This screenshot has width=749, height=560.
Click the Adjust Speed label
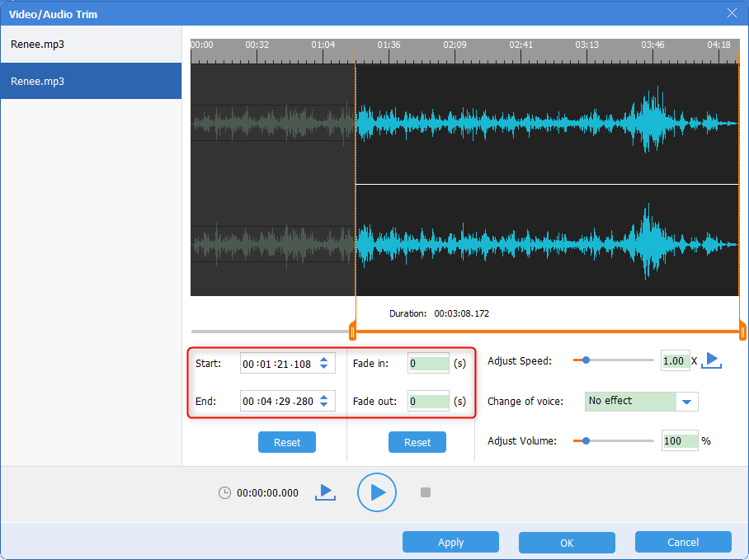(x=519, y=361)
